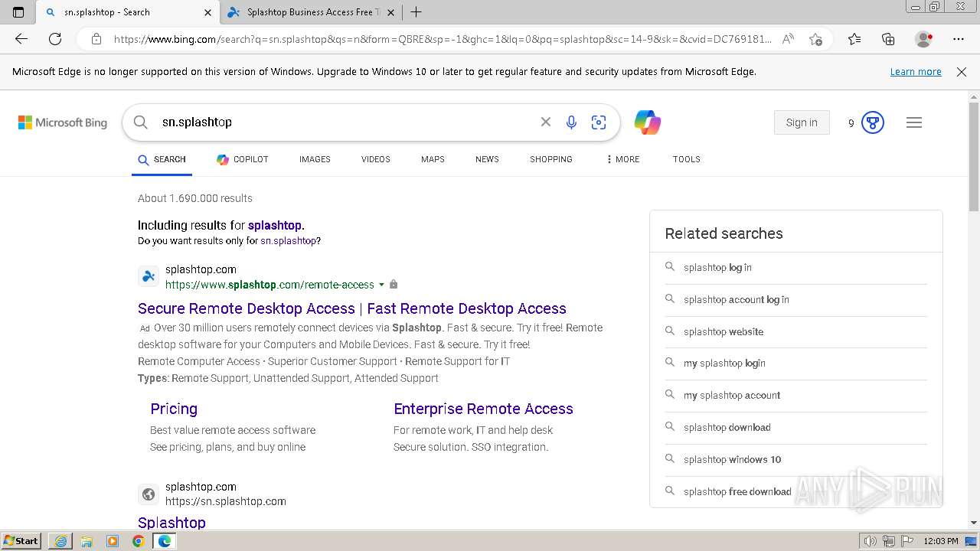Open the Copilot colorful icon
Viewport: 980px width, 551px height.
click(x=647, y=122)
